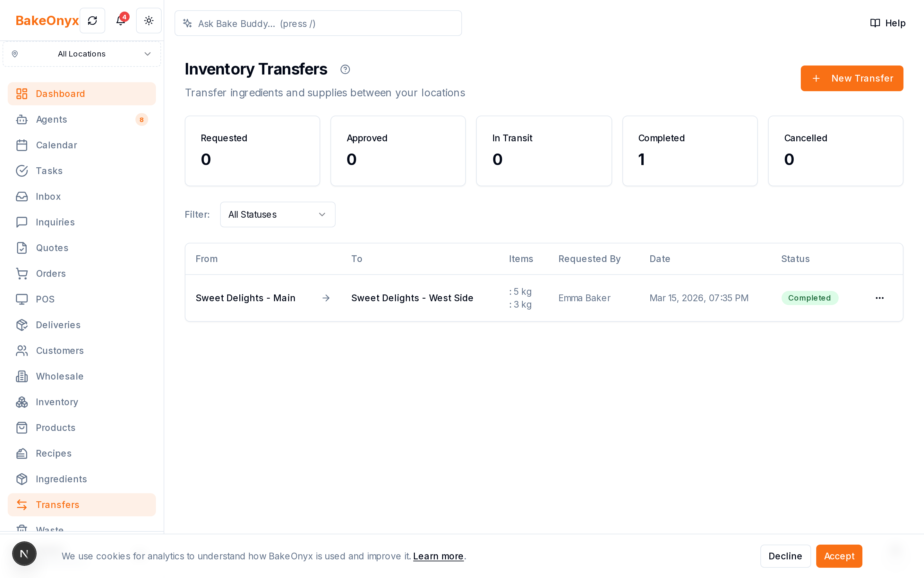Click the Inbox tray icon
The width and height of the screenshot is (924, 578).
[x=22, y=196]
